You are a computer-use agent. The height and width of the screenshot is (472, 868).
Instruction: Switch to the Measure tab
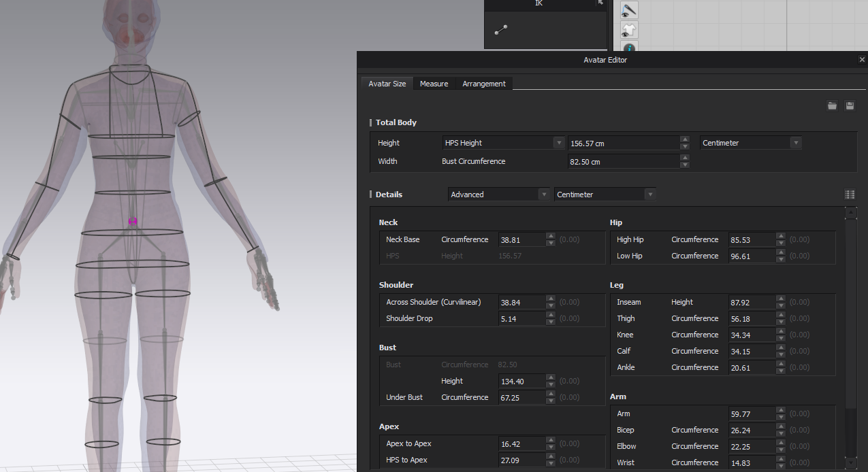point(434,84)
